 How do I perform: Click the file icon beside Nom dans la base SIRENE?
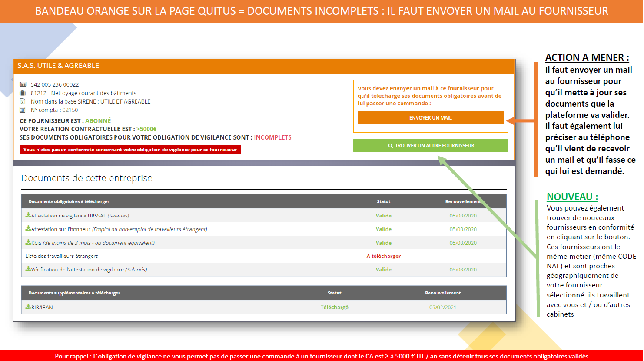point(23,101)
